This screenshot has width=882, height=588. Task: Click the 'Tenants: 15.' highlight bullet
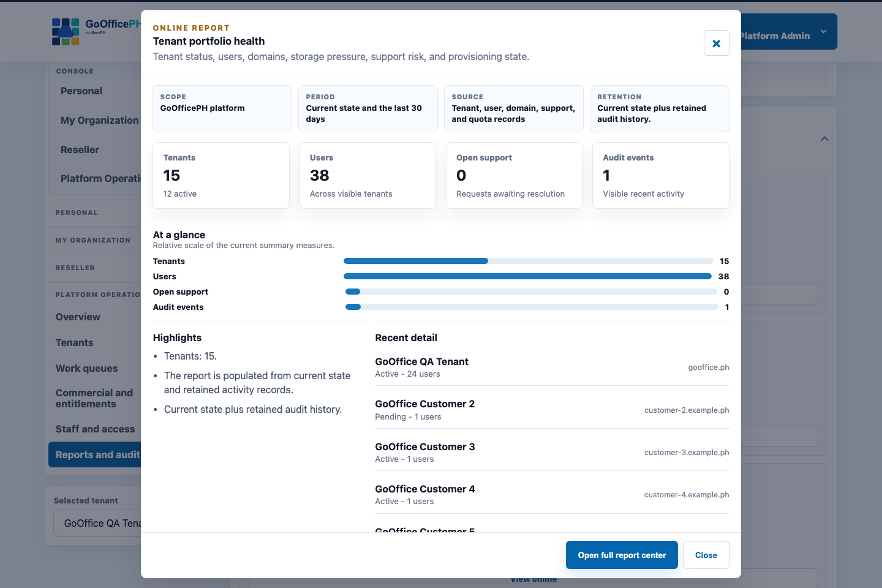pos(190,356)
